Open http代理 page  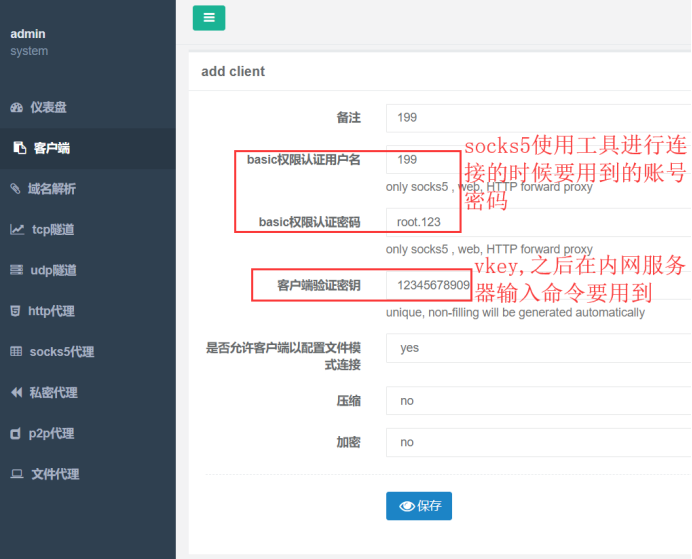tap(88, 311)
